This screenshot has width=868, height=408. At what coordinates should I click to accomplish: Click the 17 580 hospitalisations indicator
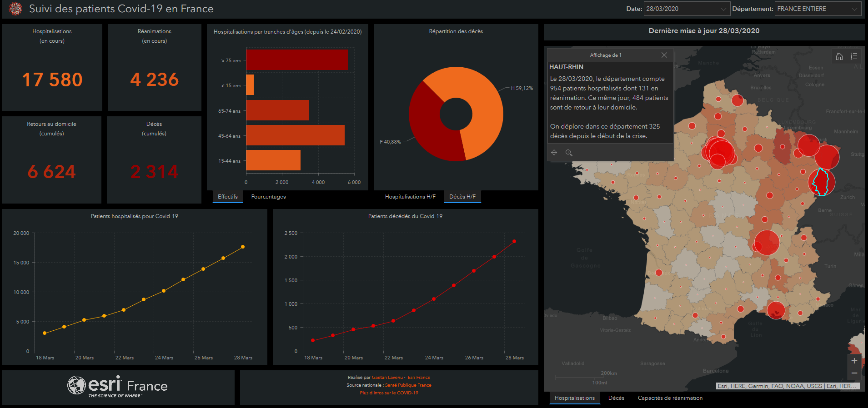pyautogui.click(x=52, y=80)
